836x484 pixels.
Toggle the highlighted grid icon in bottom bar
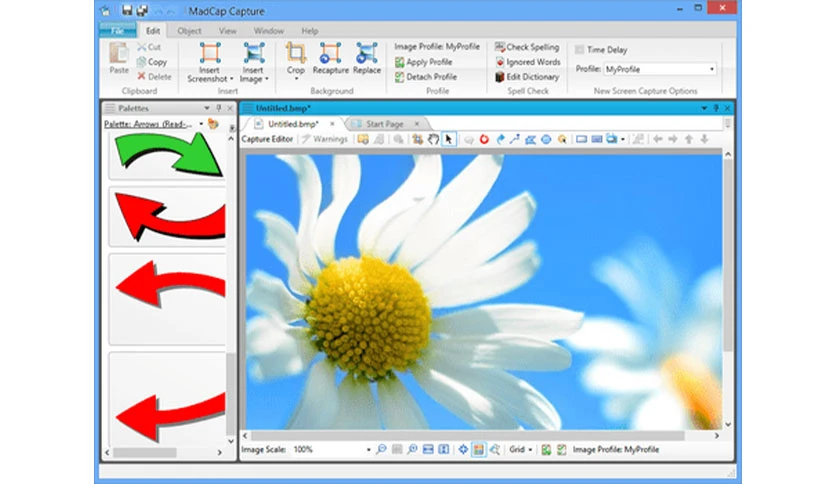click(x=478, y=450)
